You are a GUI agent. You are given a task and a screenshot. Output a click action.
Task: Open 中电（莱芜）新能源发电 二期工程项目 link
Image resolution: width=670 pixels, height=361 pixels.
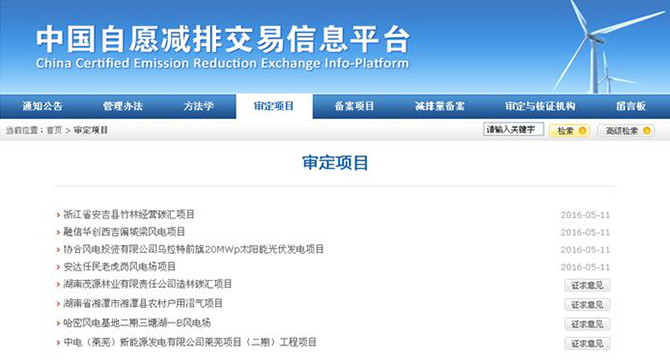[190, 342]
